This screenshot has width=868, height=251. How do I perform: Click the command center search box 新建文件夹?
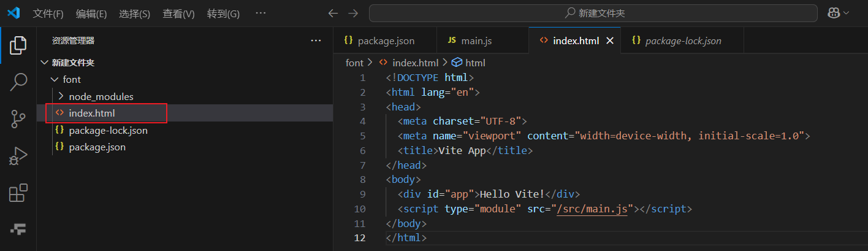(x=593, y=13)
